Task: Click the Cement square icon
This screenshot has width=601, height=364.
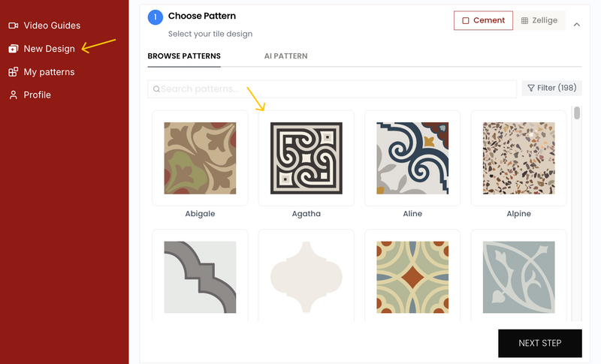Action: [466, 20]
